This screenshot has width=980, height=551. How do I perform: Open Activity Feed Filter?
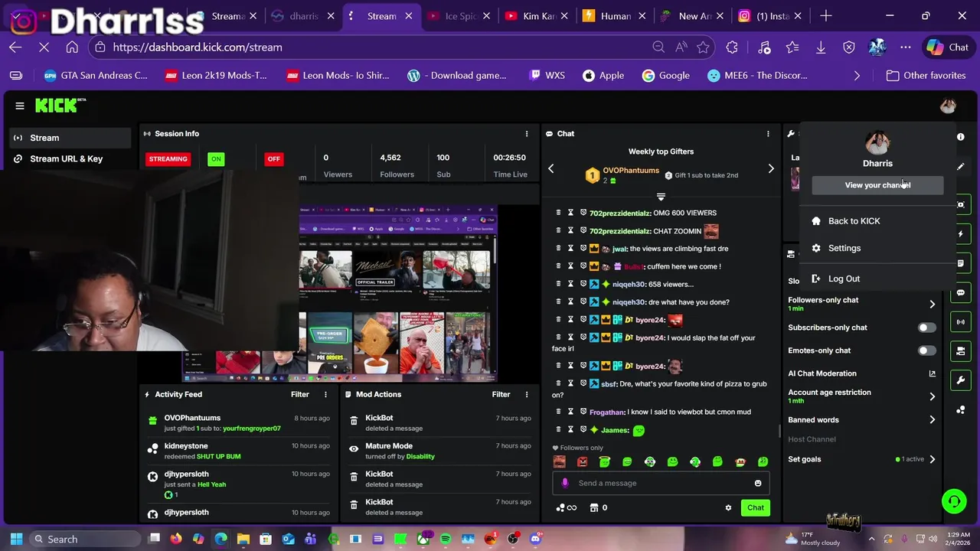[300, 394]
